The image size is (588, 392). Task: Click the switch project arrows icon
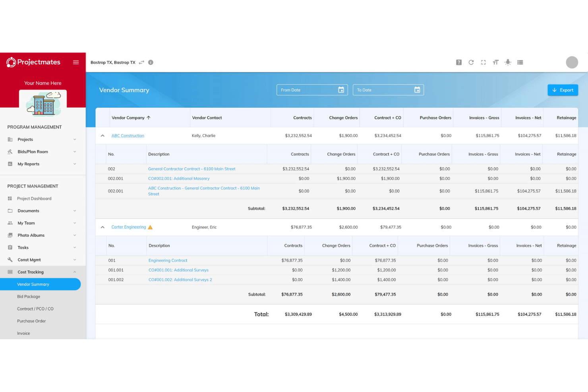(141, 62)
